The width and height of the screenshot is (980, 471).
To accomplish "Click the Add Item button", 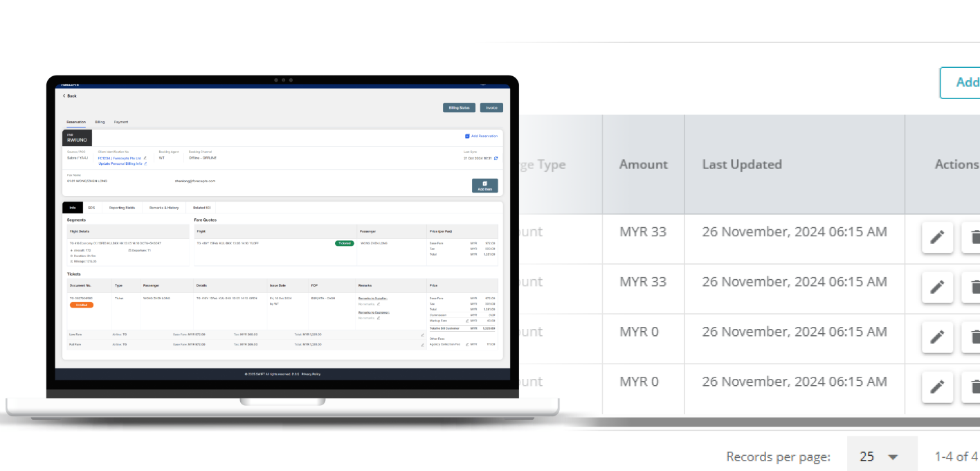I will click(x=484, y=185).
